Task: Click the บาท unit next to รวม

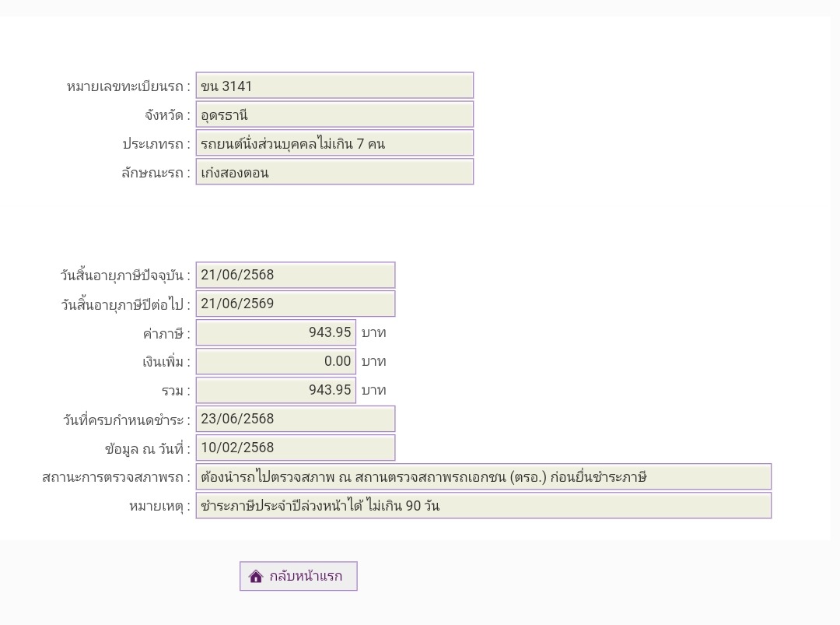Action: click(x=373, y=391)
